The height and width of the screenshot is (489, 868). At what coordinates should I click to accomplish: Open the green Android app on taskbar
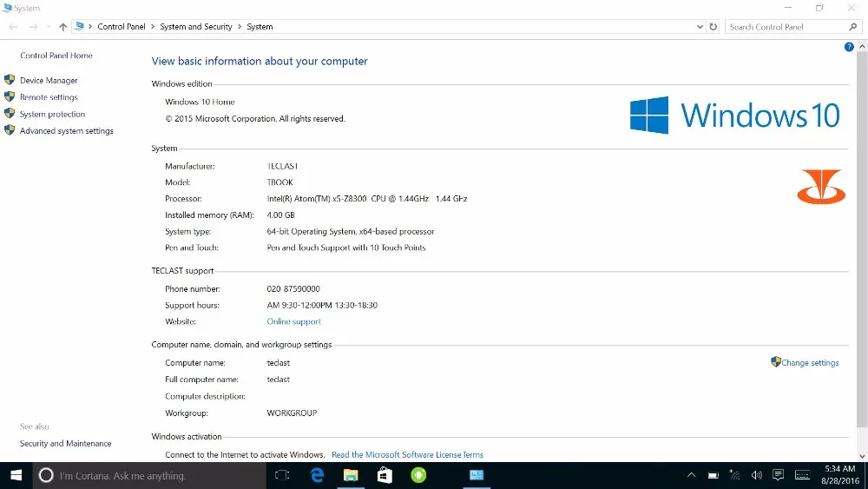click(418, 475)
